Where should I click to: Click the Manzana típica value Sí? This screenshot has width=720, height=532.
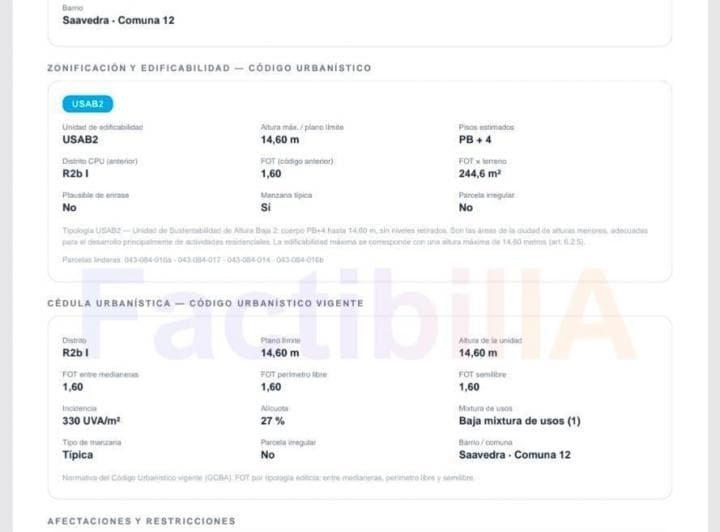[266, 207]
